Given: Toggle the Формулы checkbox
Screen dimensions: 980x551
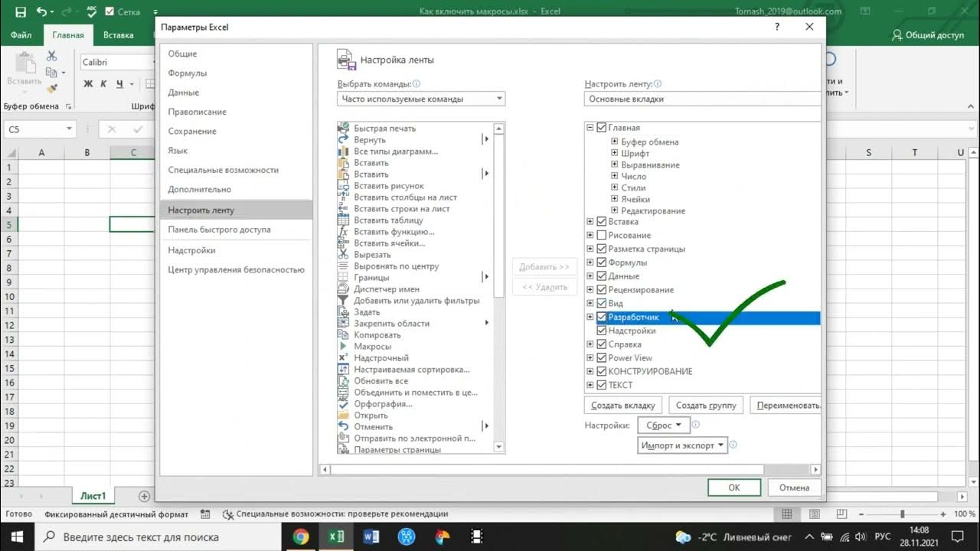Looking at the screenshot, I should [601, 262].
